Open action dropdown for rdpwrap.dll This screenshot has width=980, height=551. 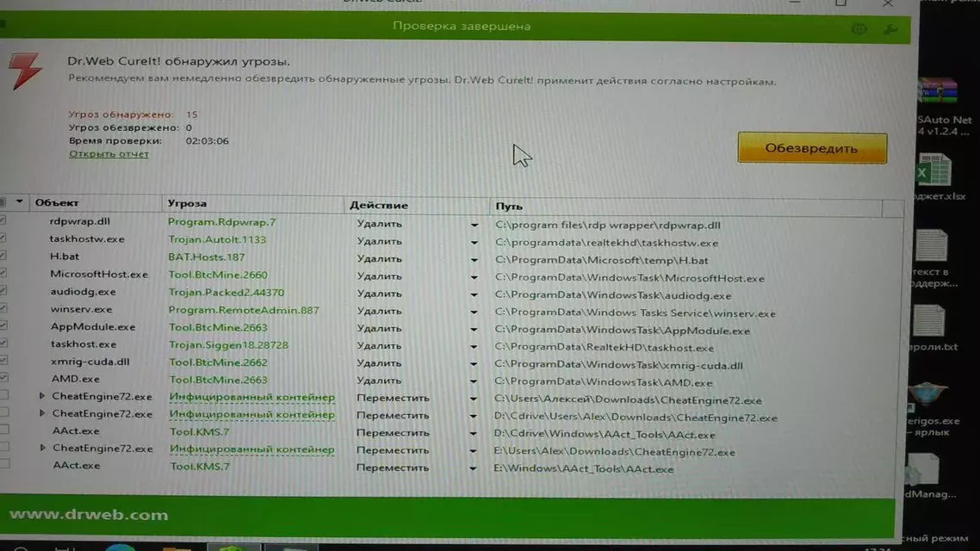pos(474,225)
